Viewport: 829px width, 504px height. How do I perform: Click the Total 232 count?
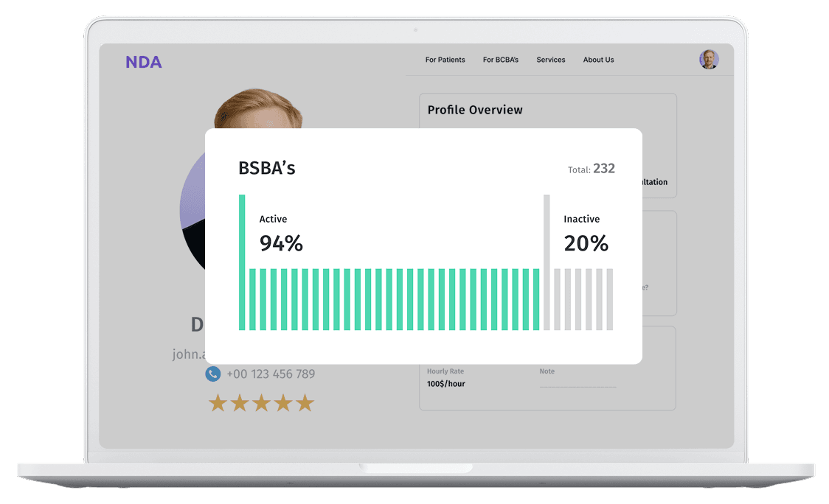click(592, 169)
